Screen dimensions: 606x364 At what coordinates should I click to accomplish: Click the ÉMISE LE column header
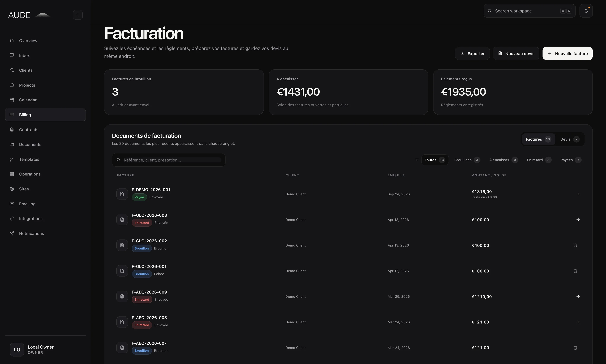tap(396, 175)
